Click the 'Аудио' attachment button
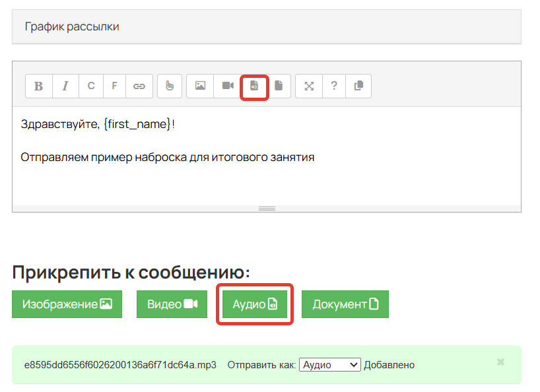The height and width of the screenshot is (392, 540). coord(254,304)
